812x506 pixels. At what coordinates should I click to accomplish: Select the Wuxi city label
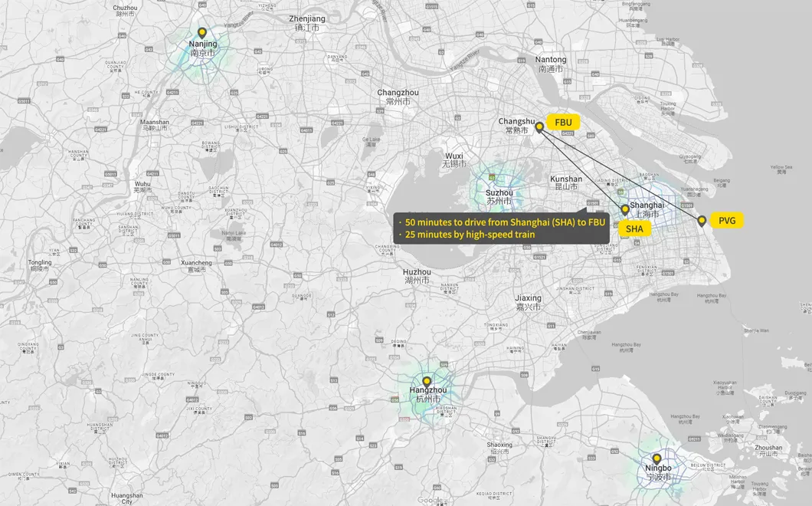coord(454,159)
